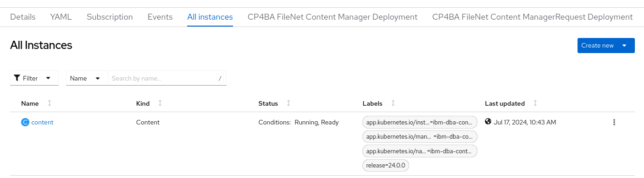Click the All Instances heading
The height and width of the screenshot is (178, 644).
(41, 45)
